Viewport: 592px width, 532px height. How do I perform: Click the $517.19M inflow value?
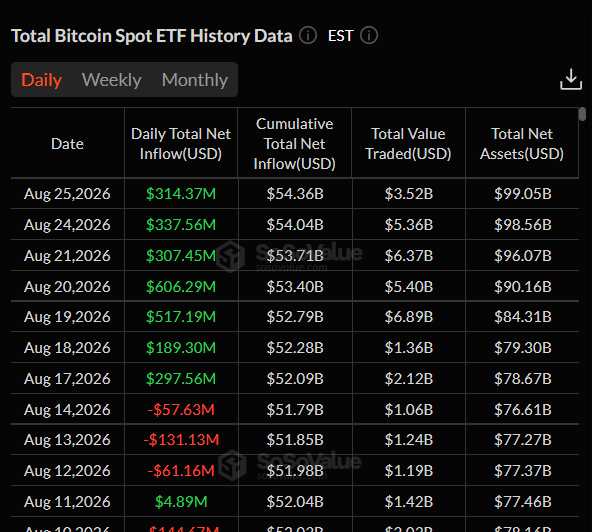coord(181,316)
